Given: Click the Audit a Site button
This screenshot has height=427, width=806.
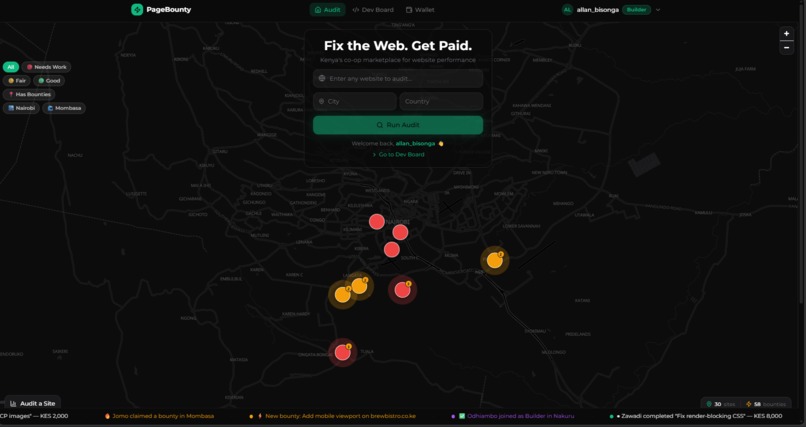Looking at the screenshot, I should pos(32,403).
